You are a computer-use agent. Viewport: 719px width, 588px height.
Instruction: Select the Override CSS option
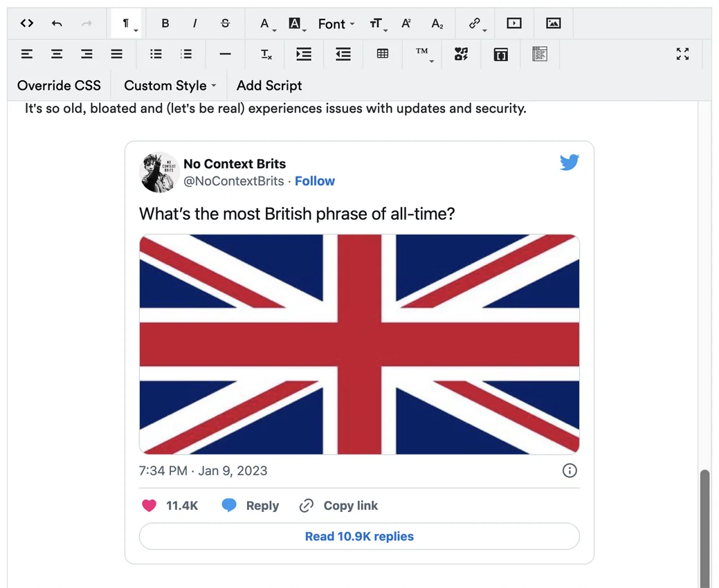(x=59, y=86)
